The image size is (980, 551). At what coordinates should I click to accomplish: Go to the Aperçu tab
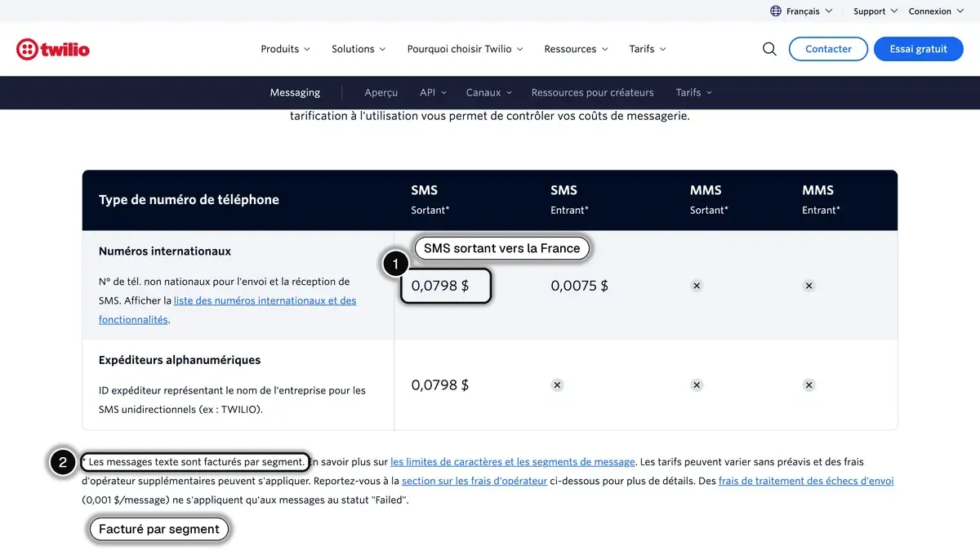click(381, 92)
